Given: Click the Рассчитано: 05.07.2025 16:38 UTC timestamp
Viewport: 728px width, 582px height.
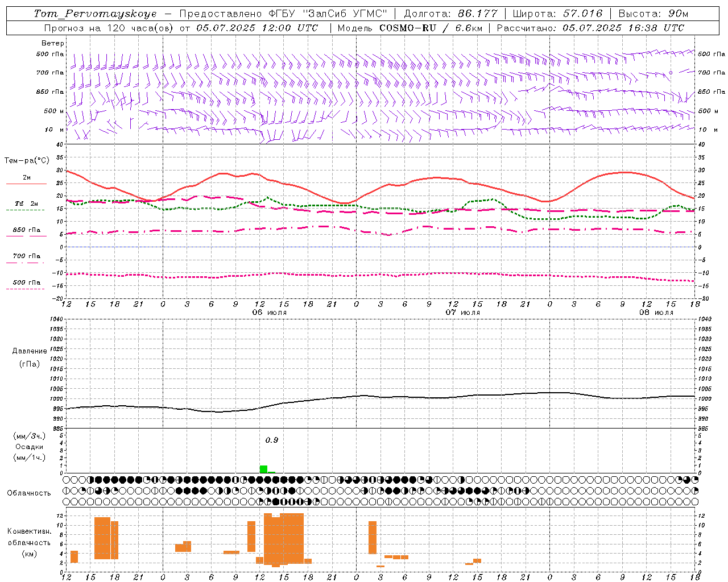Looking at the screenshot, I should tap(590, 28).
